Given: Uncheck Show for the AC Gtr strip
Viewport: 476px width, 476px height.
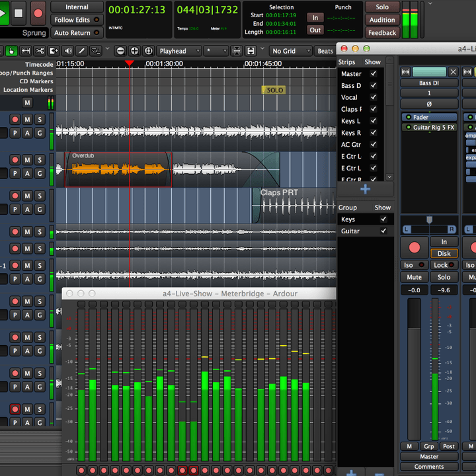Looking at the screenshot, I should (374, 145).
